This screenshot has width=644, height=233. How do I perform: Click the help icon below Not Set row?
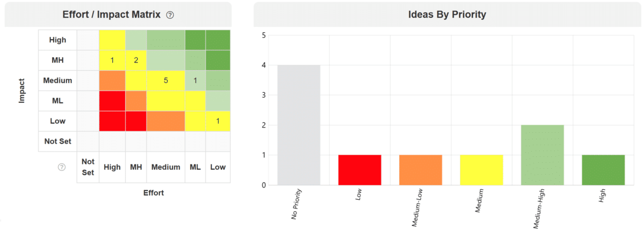(x=61, y=167)
